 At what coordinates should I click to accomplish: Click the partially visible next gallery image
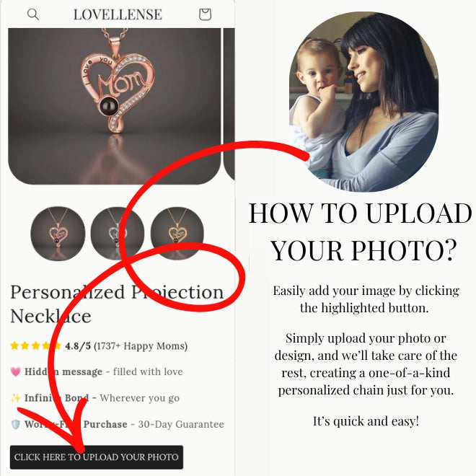[x=229, y=104]
